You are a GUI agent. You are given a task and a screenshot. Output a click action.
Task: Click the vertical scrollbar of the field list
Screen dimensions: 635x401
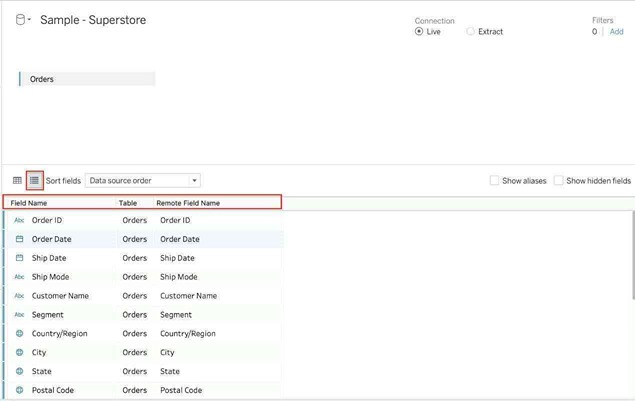click(x=631, y=255)
